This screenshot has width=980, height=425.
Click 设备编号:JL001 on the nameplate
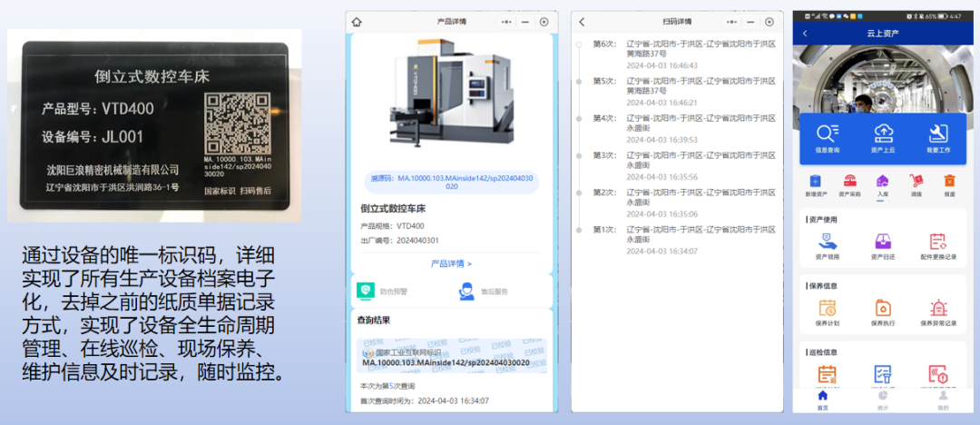pyautogui.click(x=93, y=137)
